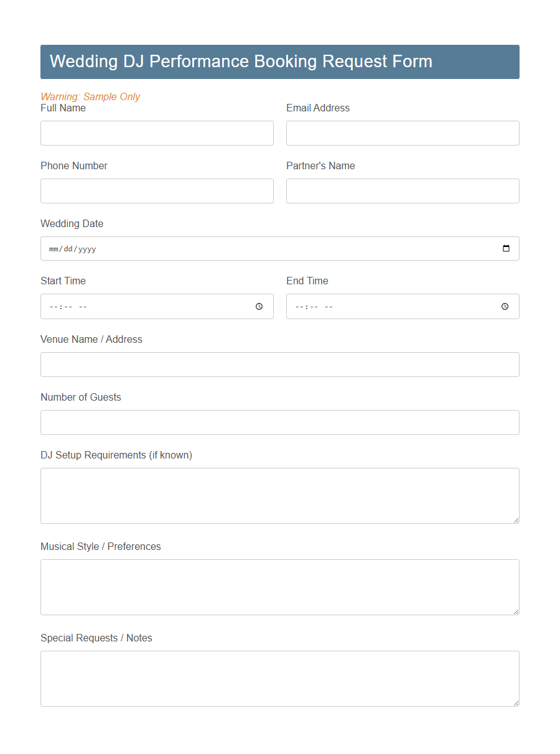Image resolution: width=560 pixels, height=754 pixels.
Task: Click the Number of Guests field
Action: click(x=280, y=422)
